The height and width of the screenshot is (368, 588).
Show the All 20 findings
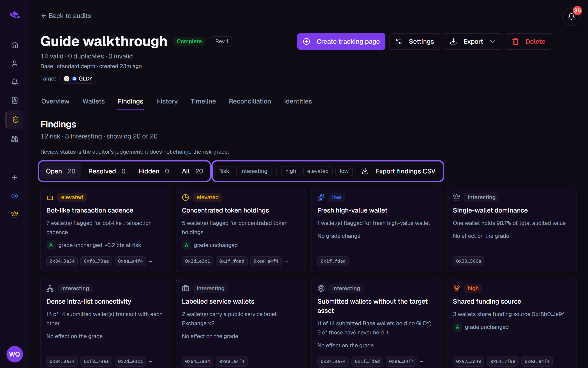pos(192,171)
